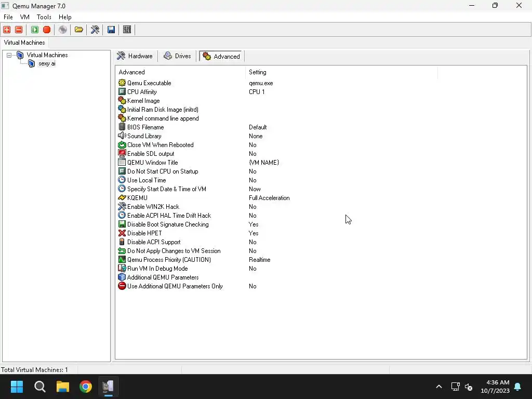
Task: Click the Close VM When Rebooted icon
Action: pyautogui.click(x=122, y=144)
